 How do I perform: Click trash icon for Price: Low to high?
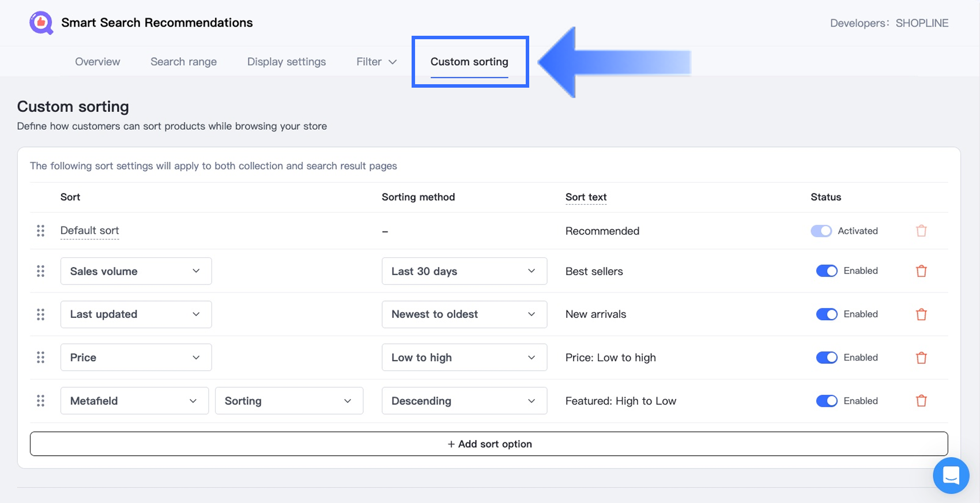point(921,358)
